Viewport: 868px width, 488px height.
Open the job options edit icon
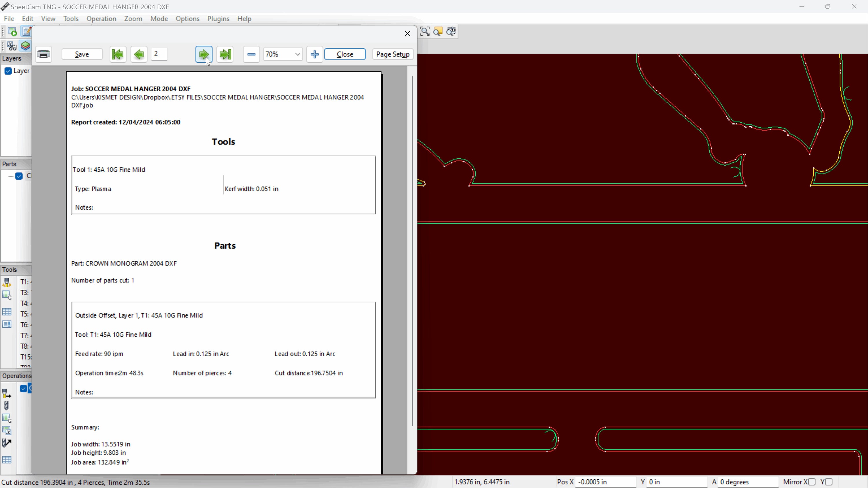click(27, 31)
